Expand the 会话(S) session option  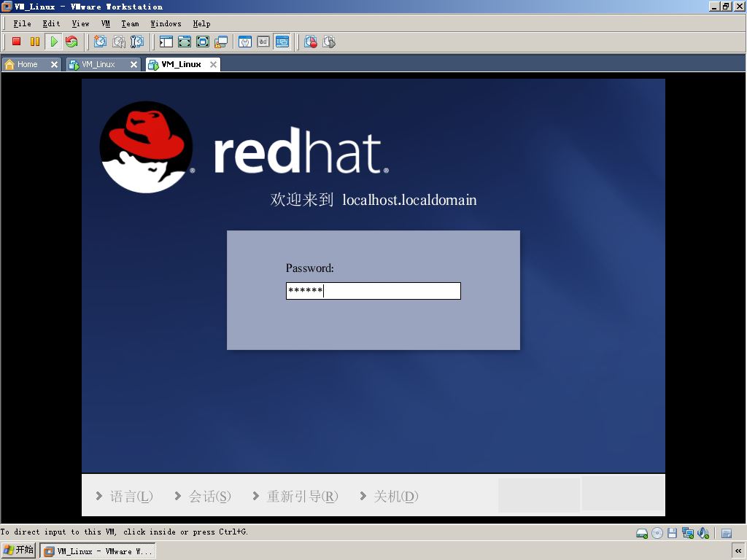coord(203,496)
